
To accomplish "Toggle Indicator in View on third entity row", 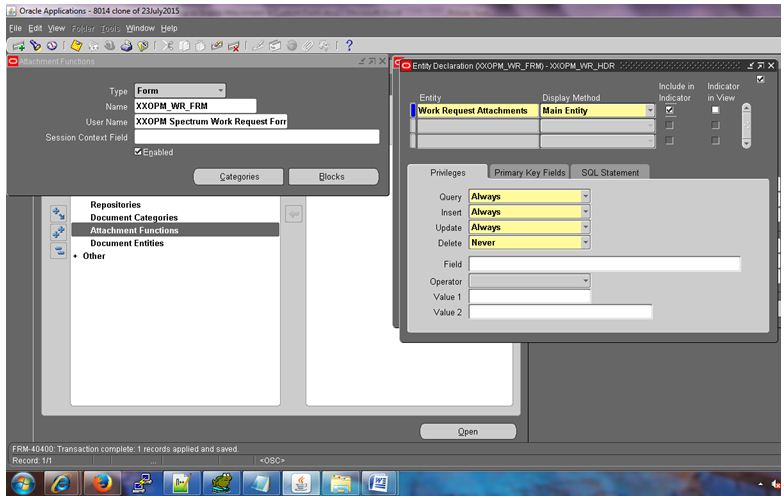I will click(716, 140).
